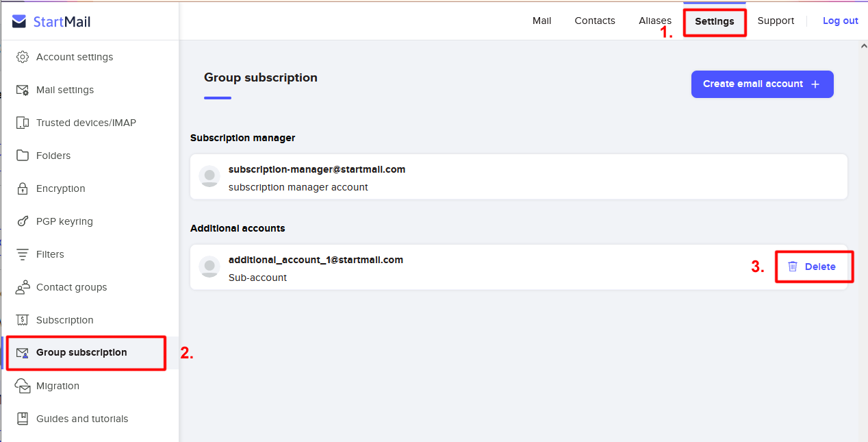The height and width of the screenshot is (442, 868).
Task: Click the StartMail wordmark
Action: point(62,22)
